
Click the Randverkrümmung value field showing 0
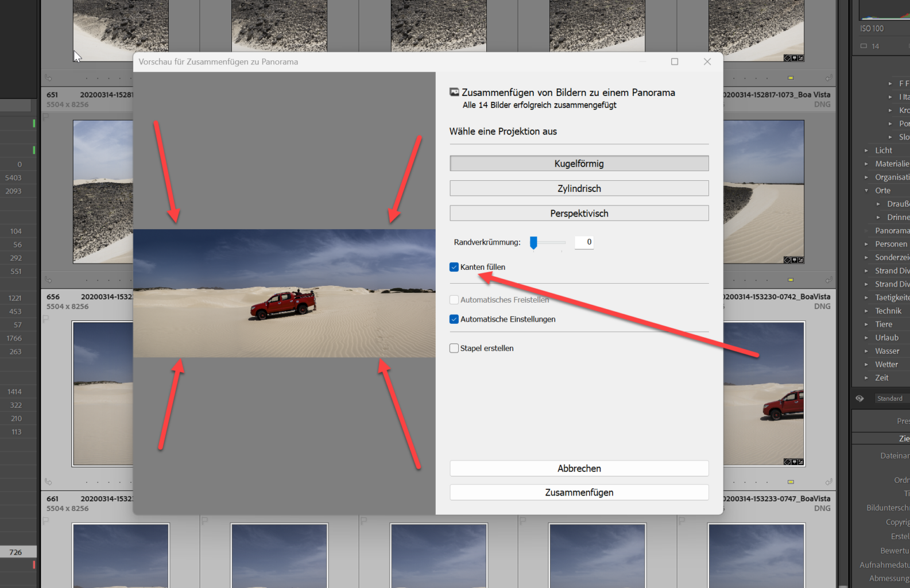click(584, 242)
